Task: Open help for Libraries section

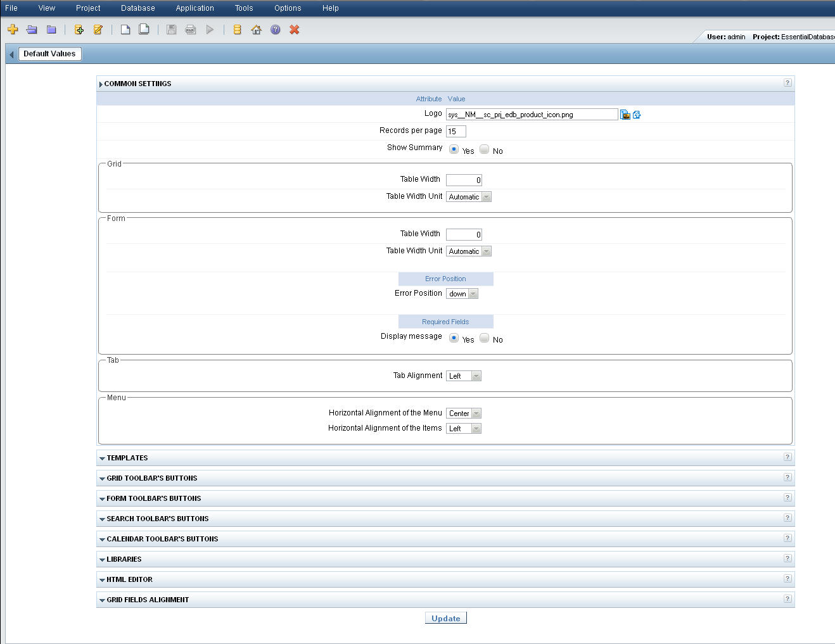Action: click(787, 559)
